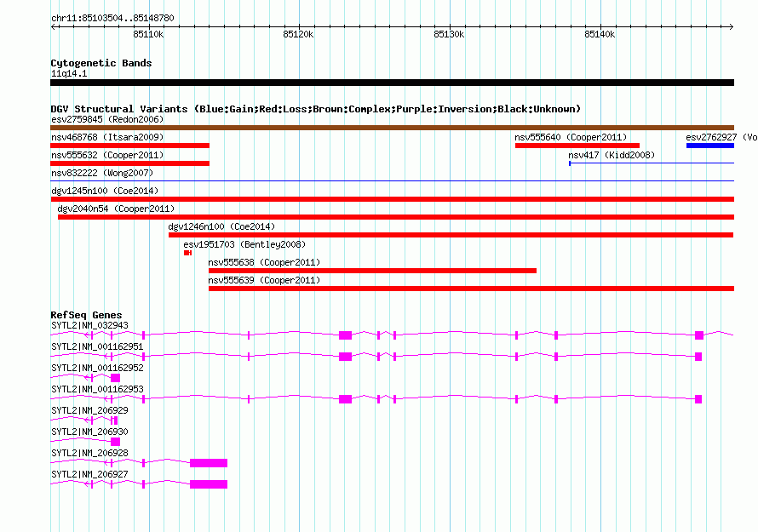Click the red dgv1246n100 loss variant bar
The image size is (758, 532).
point(451,235)
